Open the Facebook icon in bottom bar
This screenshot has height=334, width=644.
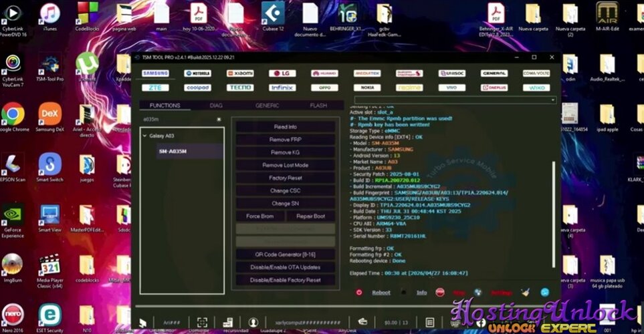(x=481, y=323)
